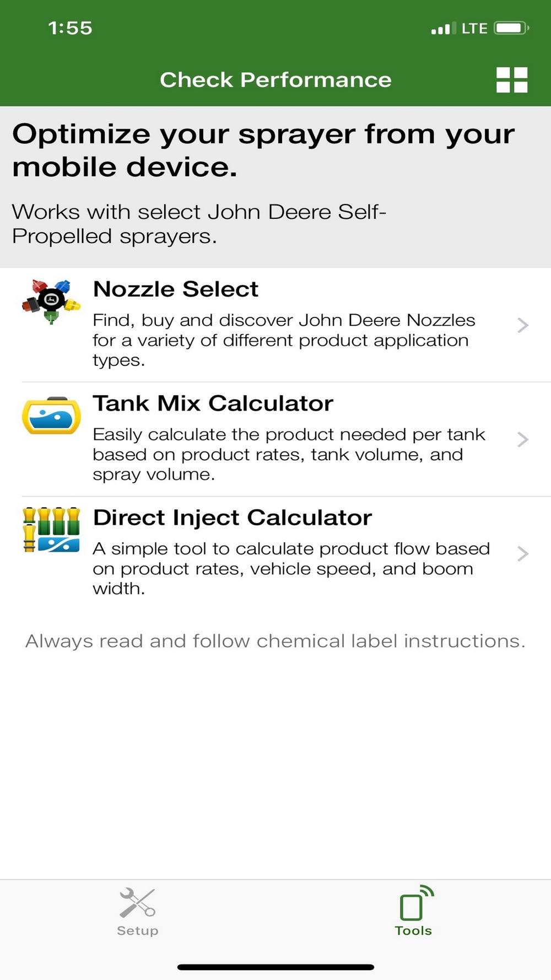Open the grid menu icon in header
Screen dimensions: 551x980
[x=512, y=80]
